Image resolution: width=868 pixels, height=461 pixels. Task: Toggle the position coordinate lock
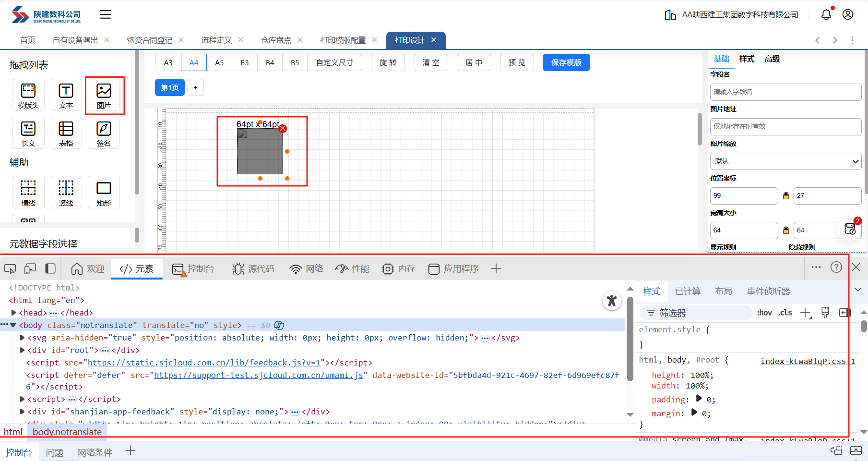pyautogui.click(x=786, y=196)
